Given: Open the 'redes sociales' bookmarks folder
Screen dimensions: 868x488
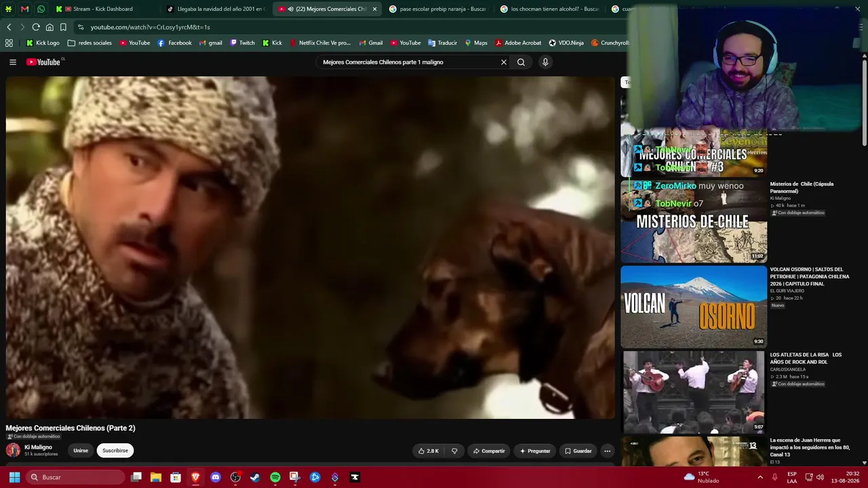Looking at the screenshot, I should tap(90, 43).
